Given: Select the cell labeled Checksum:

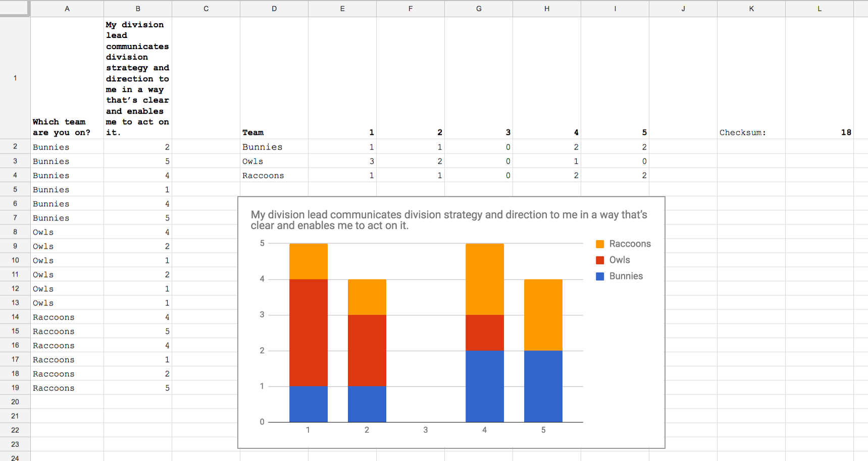Looking at the screenshot, I should (x=742, y=132).
